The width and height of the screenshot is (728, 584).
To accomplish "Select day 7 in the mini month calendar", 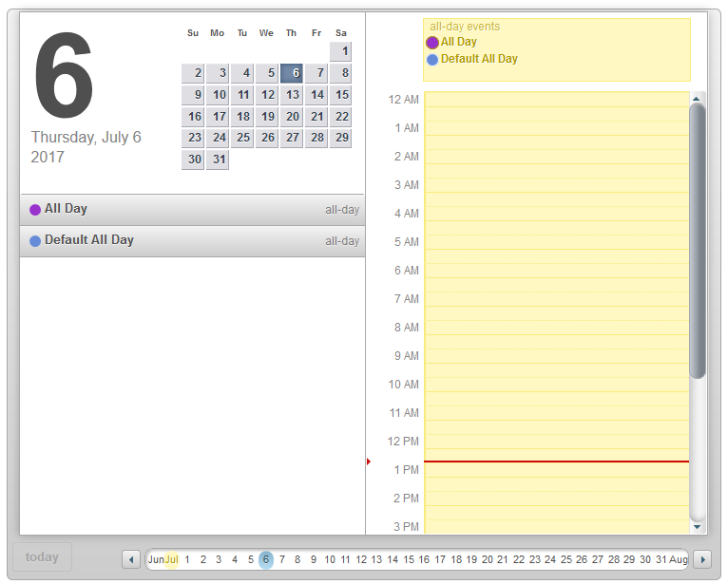I will click(x=316, y=73).
